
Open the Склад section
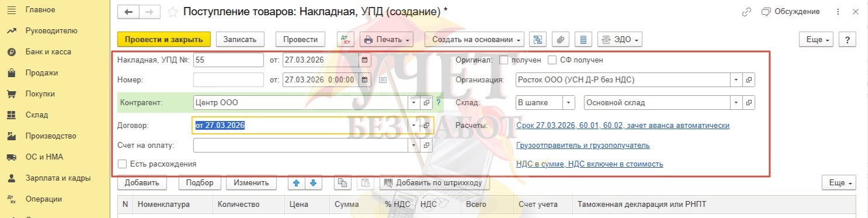click(x=37, y=115)
